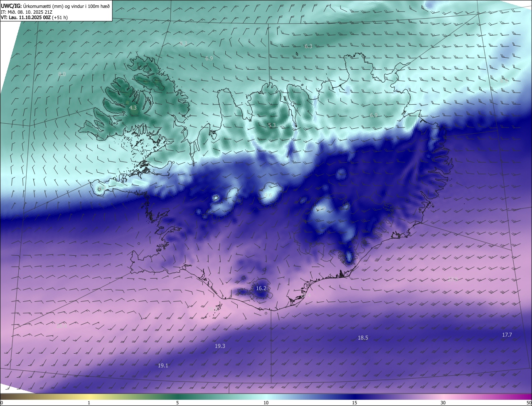Screen dimensions: 532x406
Task: Click the 5.3 value in north Iceland
Action: [x=272, y=125]
